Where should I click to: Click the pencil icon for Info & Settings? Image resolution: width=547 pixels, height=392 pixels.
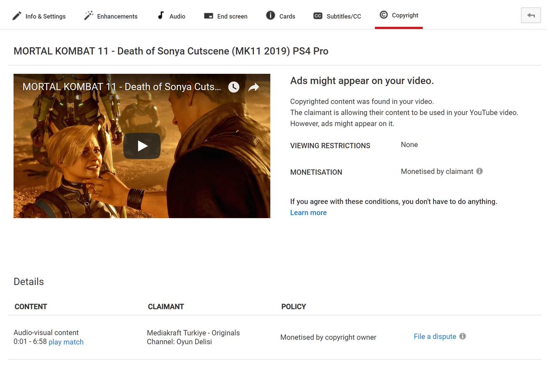[17, 16]
